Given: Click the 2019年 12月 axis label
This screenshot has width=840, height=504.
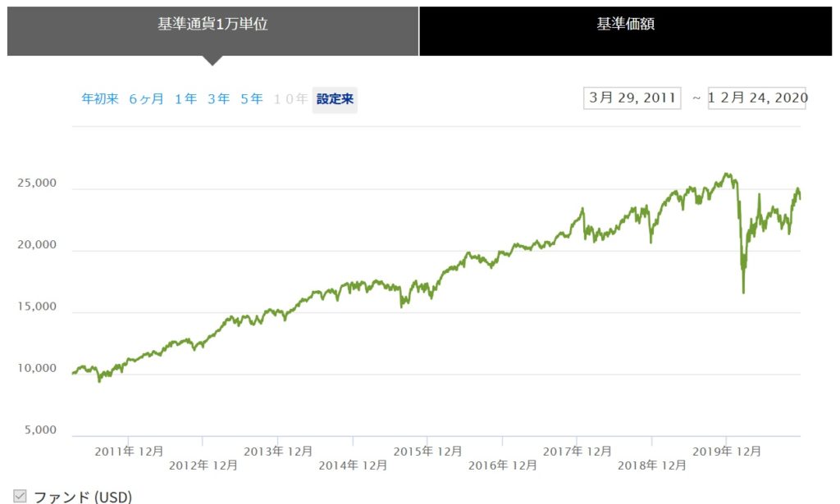Looking at the screenshot, I should pos(727,452).
